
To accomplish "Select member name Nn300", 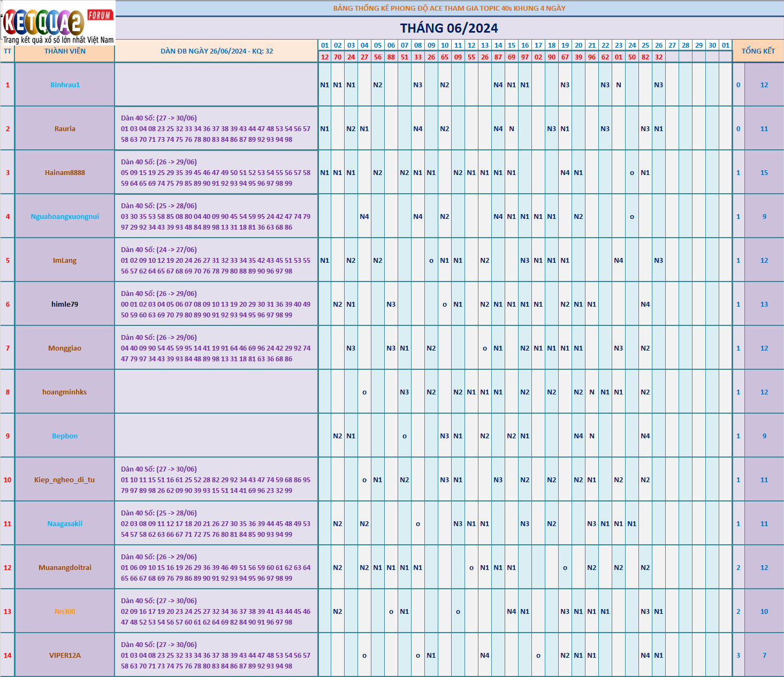I will [65, 611].
